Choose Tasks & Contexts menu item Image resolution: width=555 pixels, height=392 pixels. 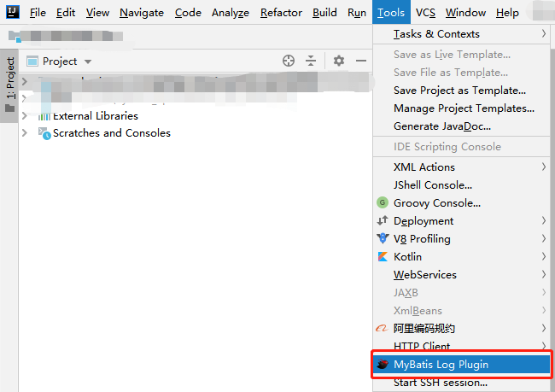(462, 33)
